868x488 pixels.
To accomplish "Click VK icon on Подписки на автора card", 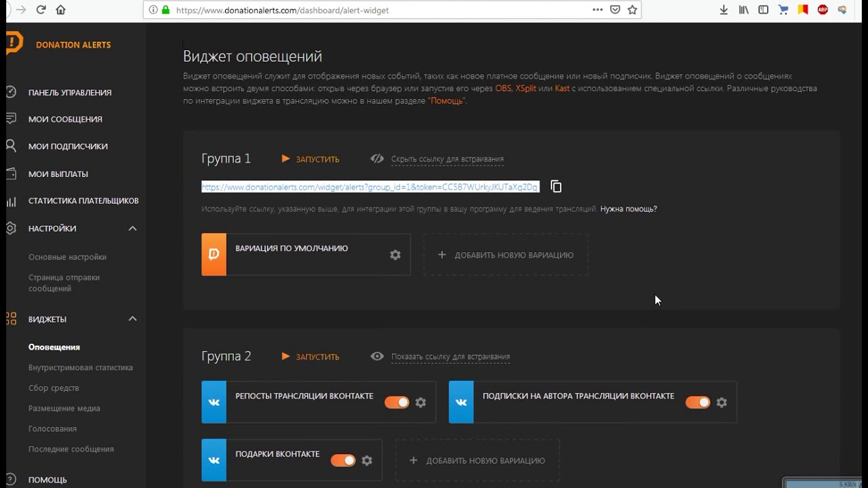I will tap(461, 402).
